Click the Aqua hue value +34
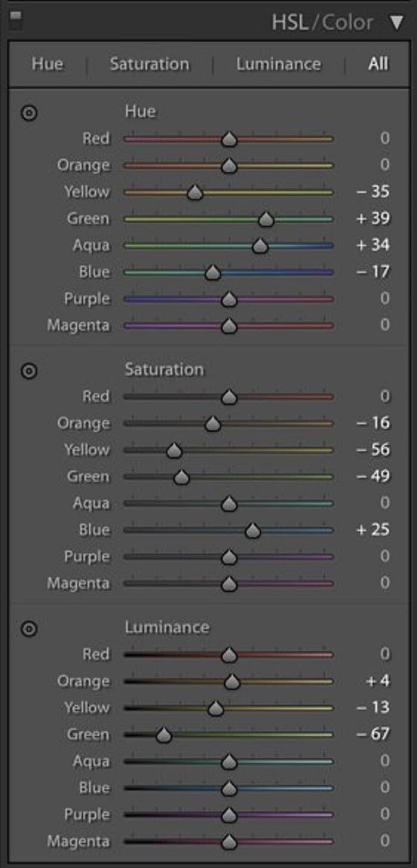 pyautogui.click(x=373, y=245)
